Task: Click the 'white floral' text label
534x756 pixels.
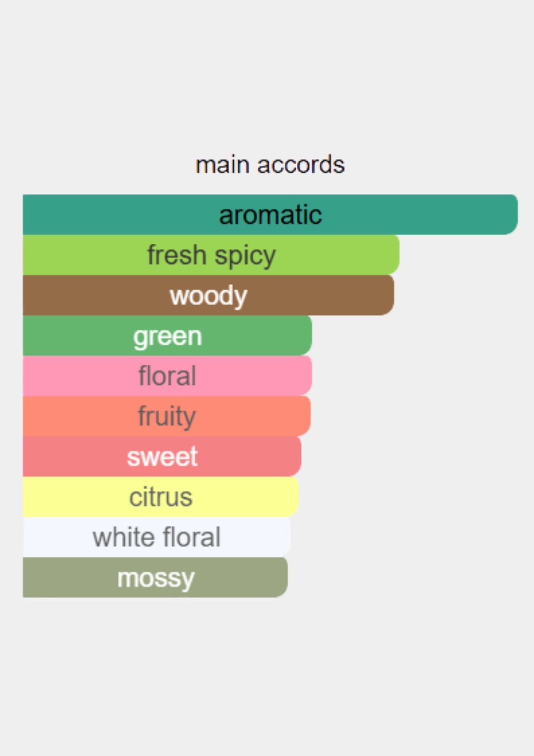Action: pos(156,537)
